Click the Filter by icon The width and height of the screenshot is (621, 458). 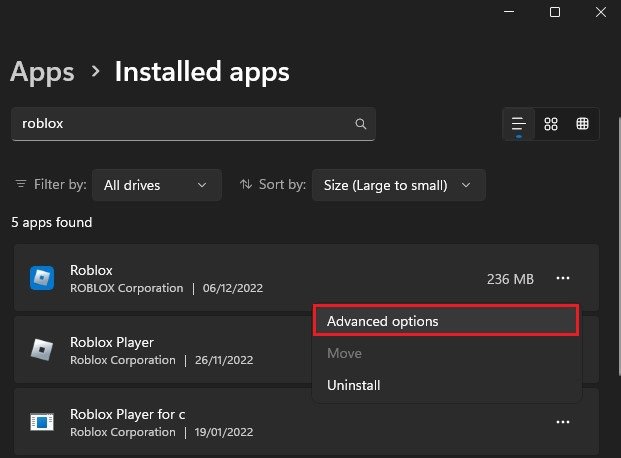21,185
